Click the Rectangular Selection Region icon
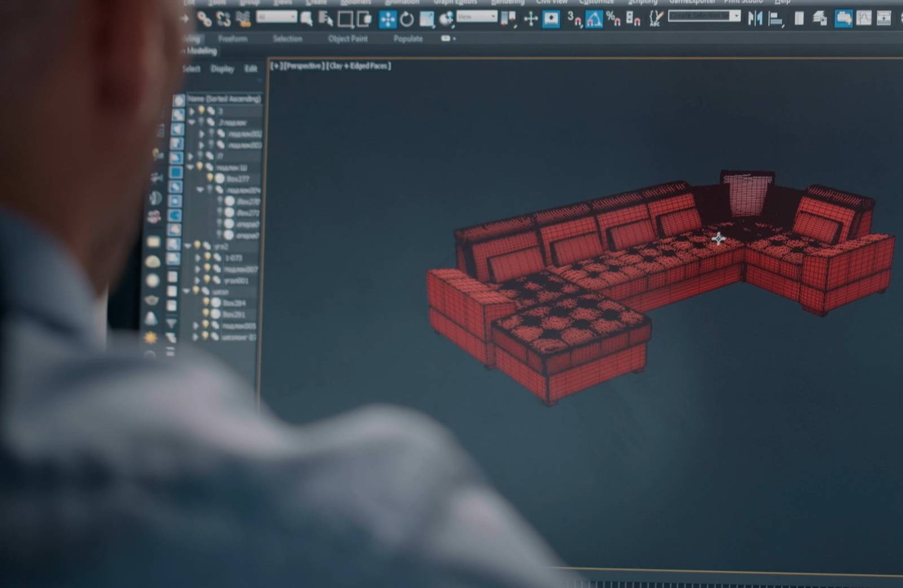The image size is (903, 588). coord(345,19)
